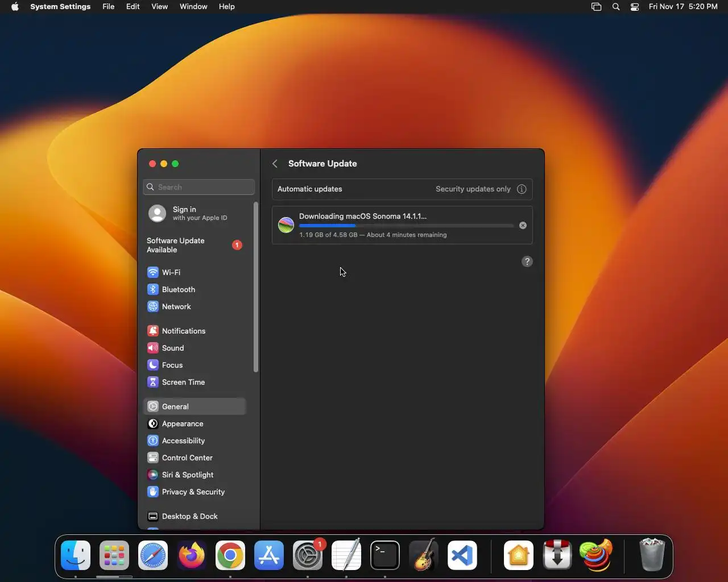Select General in the sidebar
This screenshot has width=728, height=582.
(194, 406)
